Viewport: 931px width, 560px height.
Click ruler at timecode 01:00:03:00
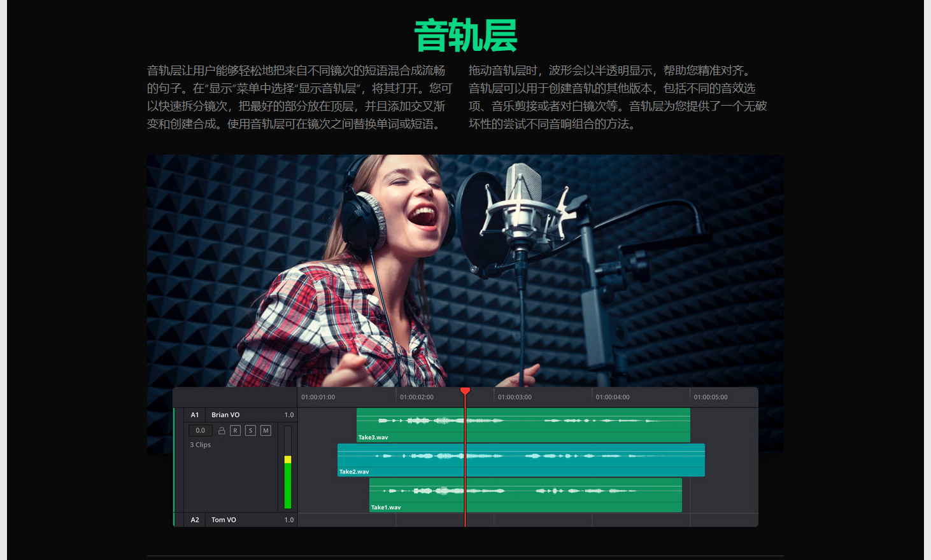[x=515, y=397]
